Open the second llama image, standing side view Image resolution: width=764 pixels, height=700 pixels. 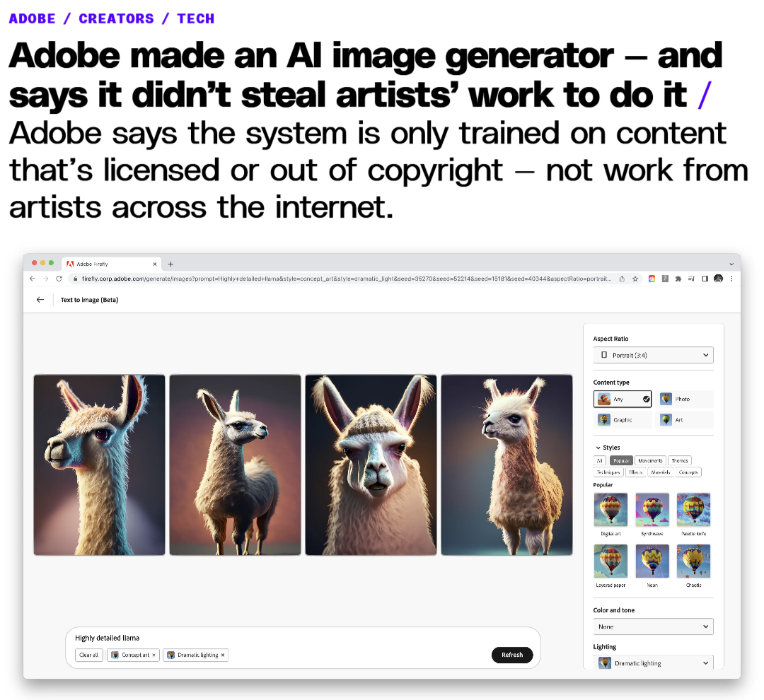coord(236,465)
